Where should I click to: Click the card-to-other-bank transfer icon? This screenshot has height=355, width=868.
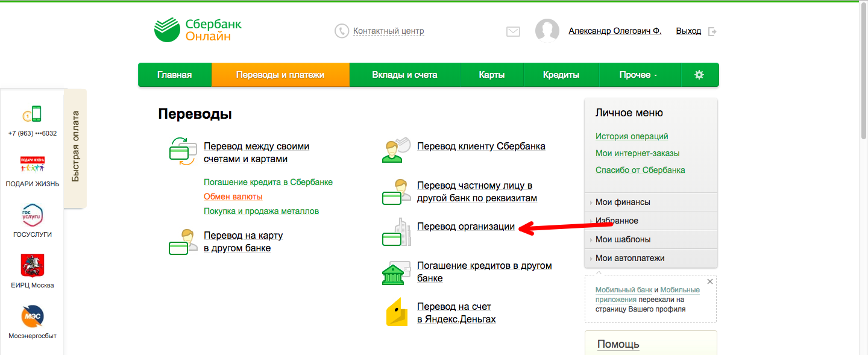click(x=183, y=241)
